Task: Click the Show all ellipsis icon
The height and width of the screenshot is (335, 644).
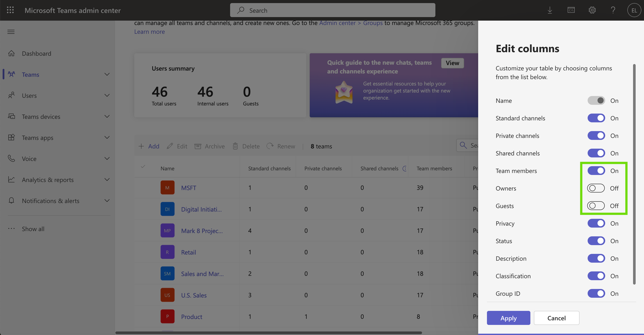Action: click(x=11, y=229)
